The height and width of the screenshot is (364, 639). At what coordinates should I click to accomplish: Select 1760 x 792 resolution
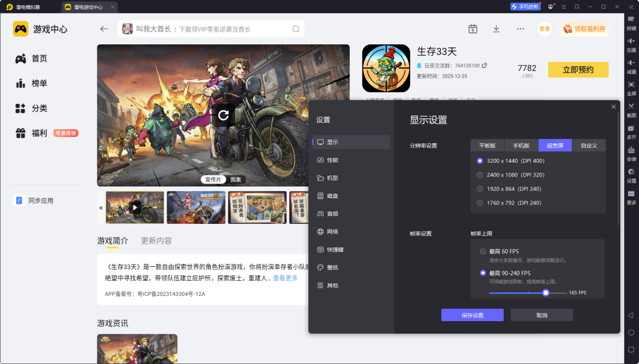pyautogui.click(x=480, y=203)
